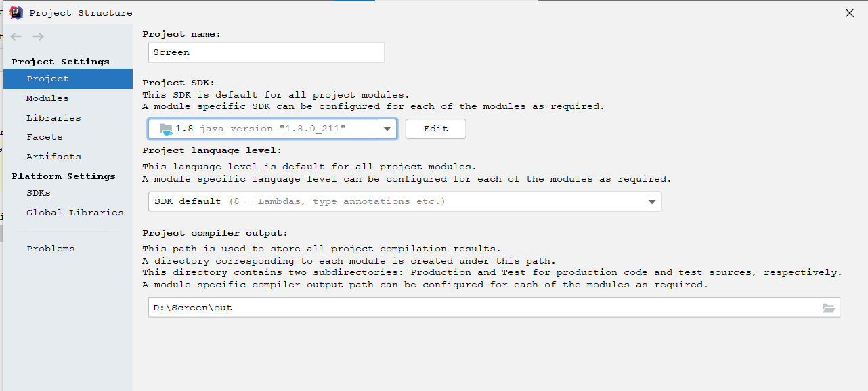This screenshot has height=391, width=868.
Task: Open the Artifacts configuration page
Action: click(53, 156)
